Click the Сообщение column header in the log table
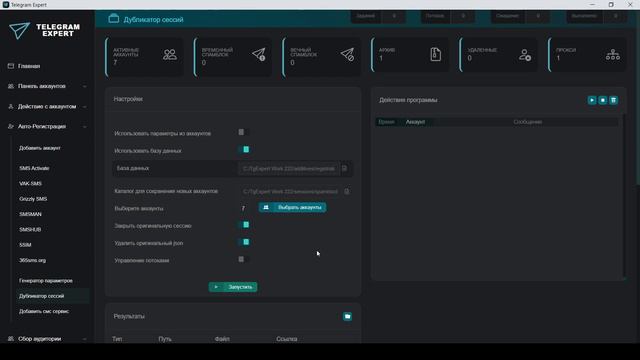This screenshot has width=640, height=360. pyautogui.click(x=527, y=122)
